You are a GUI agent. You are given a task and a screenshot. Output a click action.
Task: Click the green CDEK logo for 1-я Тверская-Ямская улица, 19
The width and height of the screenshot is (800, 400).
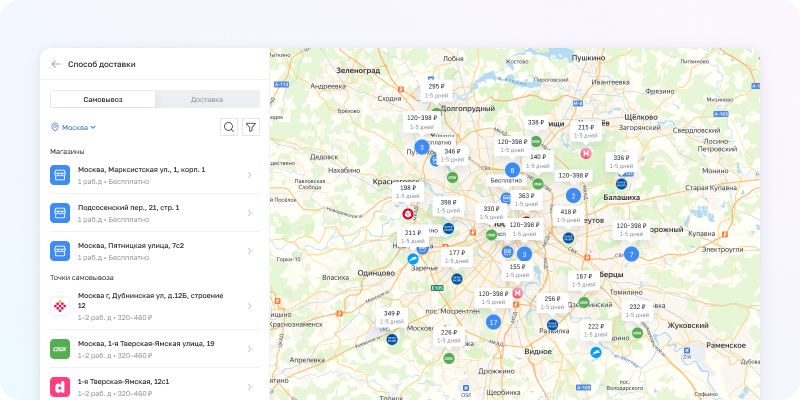pos(60,349)
